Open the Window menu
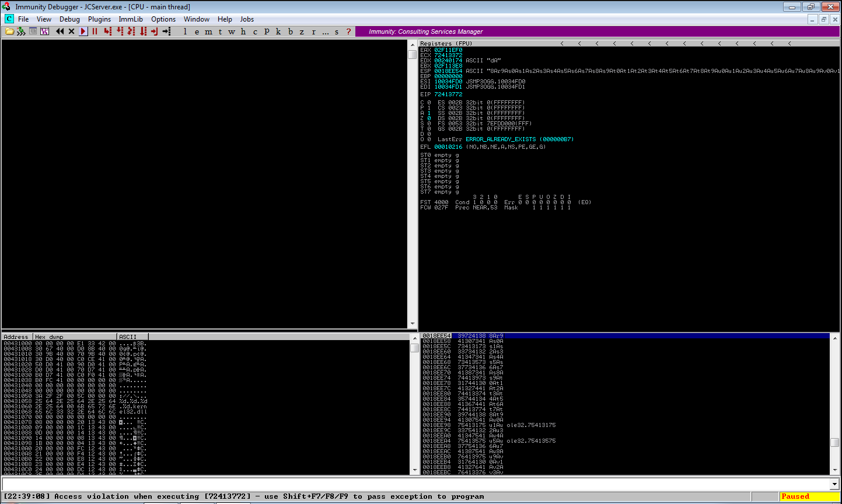The width and height of the screenshot is (842, 504). point(197,19)
